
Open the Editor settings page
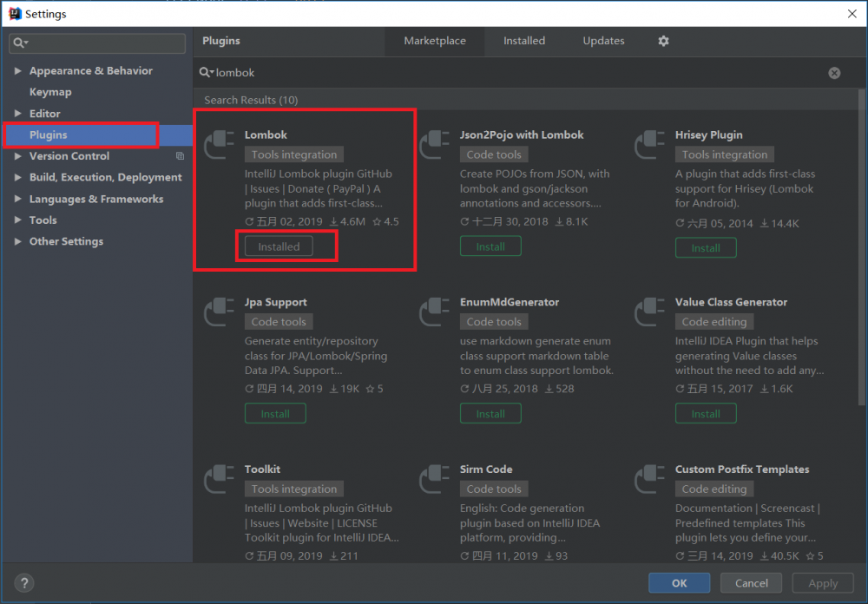click(x=45, y=114)
